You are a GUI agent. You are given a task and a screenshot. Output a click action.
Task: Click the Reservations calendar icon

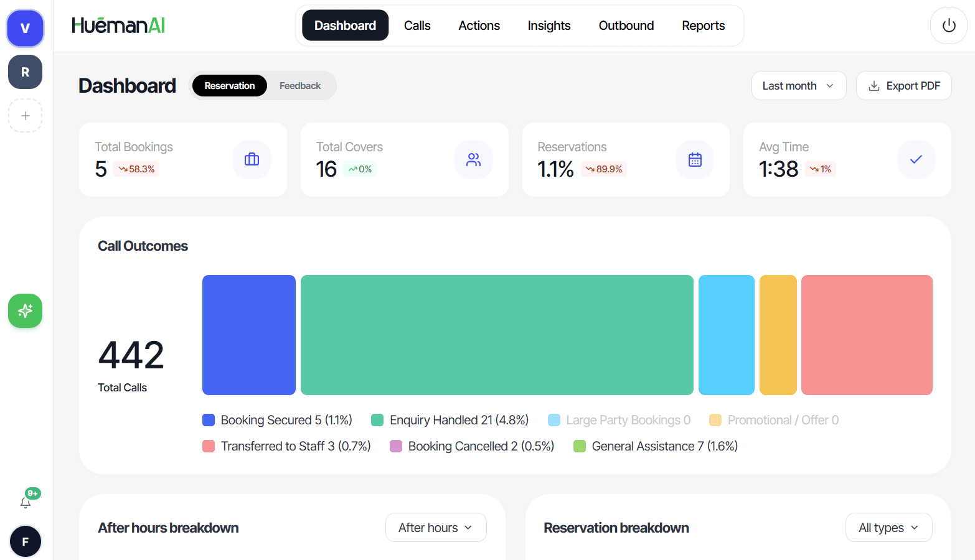click(x=695, y=159)
